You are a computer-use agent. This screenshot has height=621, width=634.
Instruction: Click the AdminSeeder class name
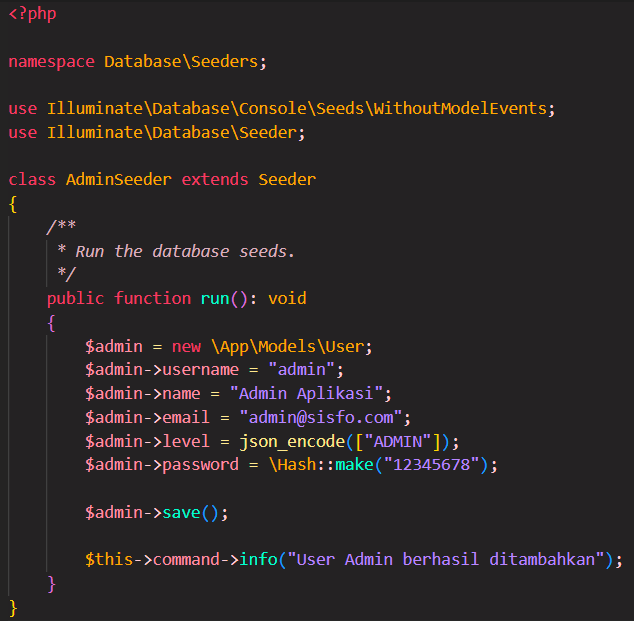119,180
